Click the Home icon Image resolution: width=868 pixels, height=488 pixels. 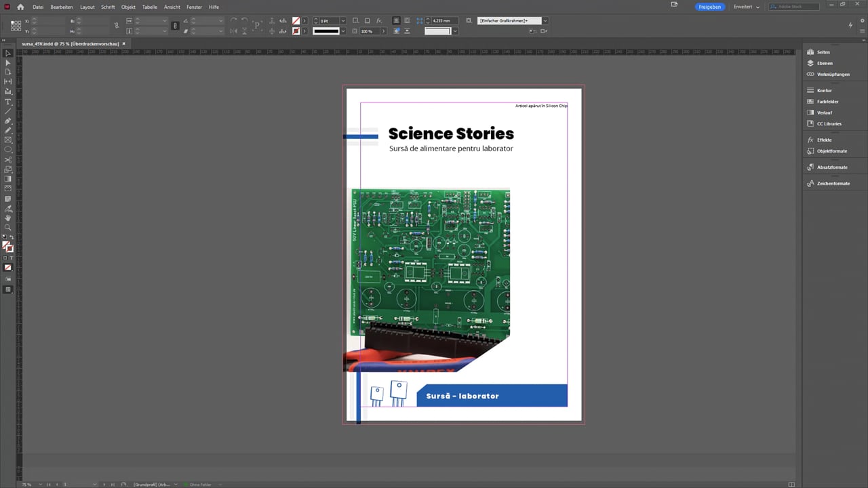coord(20,7)
